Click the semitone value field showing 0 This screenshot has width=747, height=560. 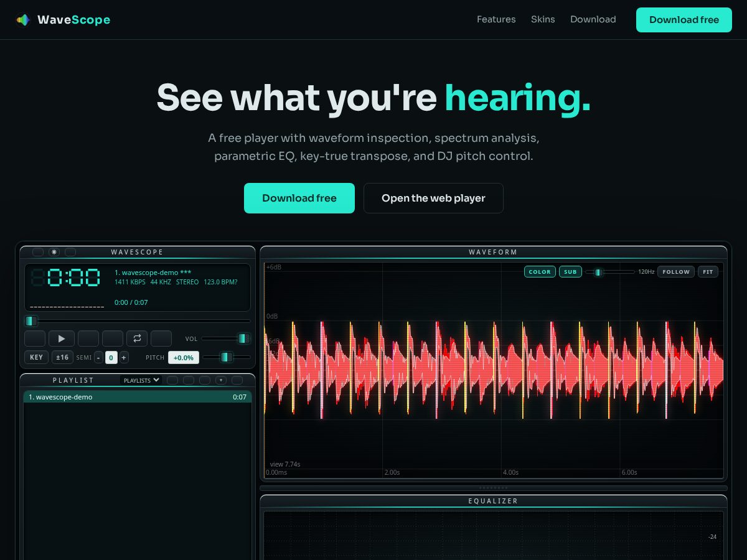[111, 357]
